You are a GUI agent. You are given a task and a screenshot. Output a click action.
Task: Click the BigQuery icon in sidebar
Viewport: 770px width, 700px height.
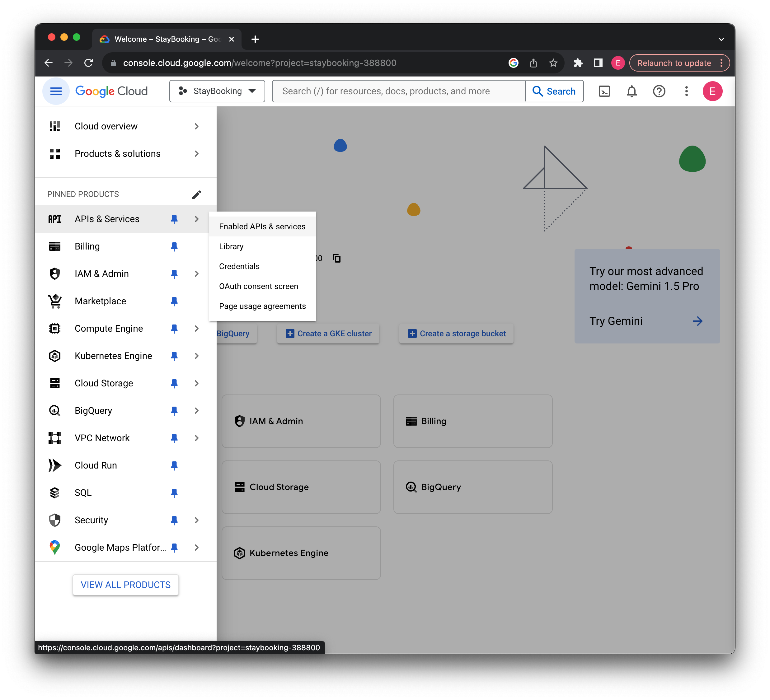pos(55,410)
